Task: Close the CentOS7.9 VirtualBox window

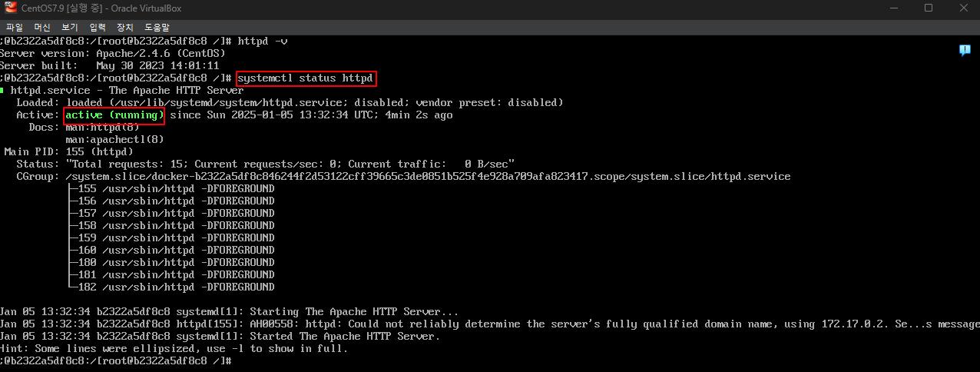Action: coord(962,8)
